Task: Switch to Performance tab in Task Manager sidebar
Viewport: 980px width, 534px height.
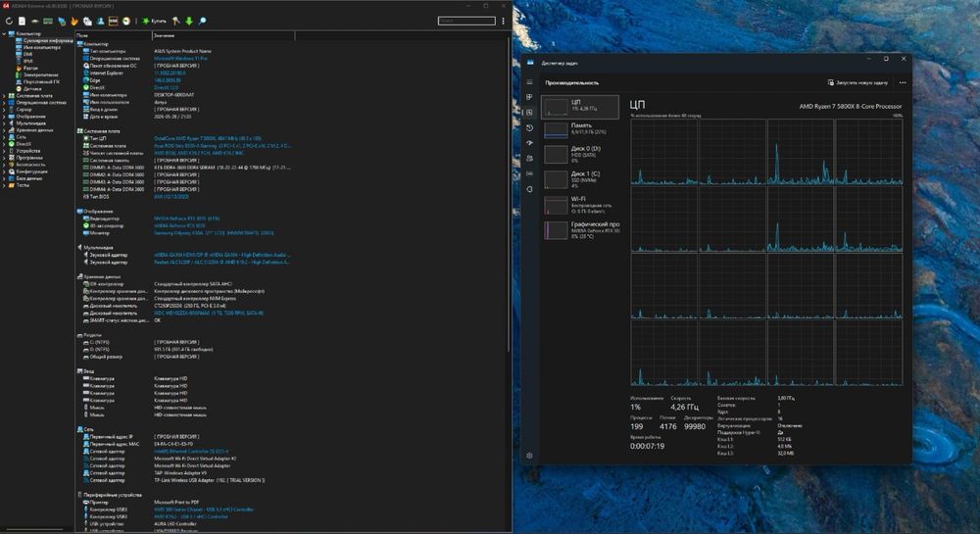Action: point(529,113)
